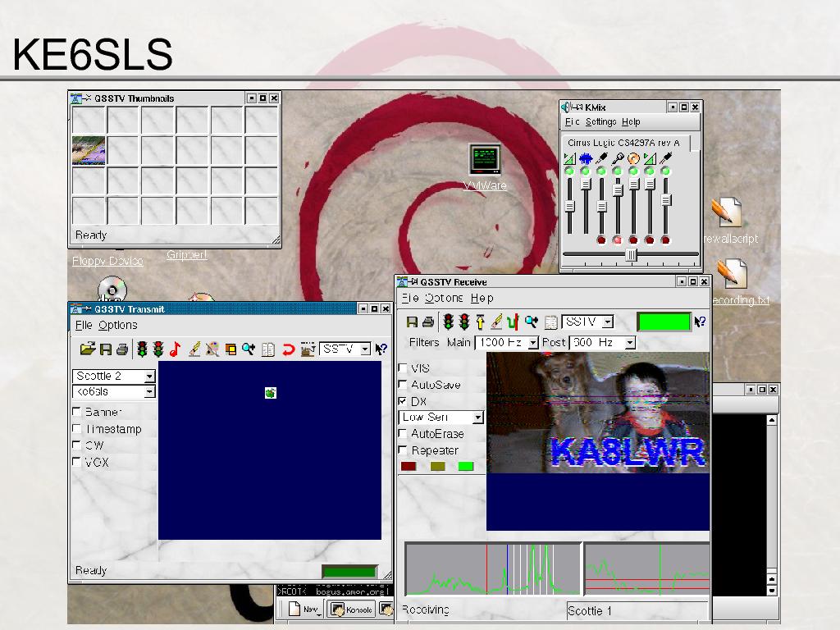Enable the AutoSave checkbox

point(403,385)
